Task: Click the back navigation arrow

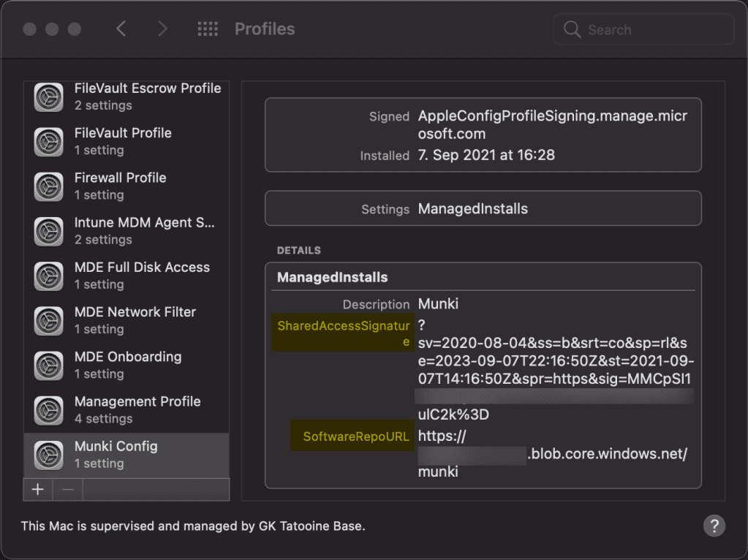Action: tap(121, 29)
